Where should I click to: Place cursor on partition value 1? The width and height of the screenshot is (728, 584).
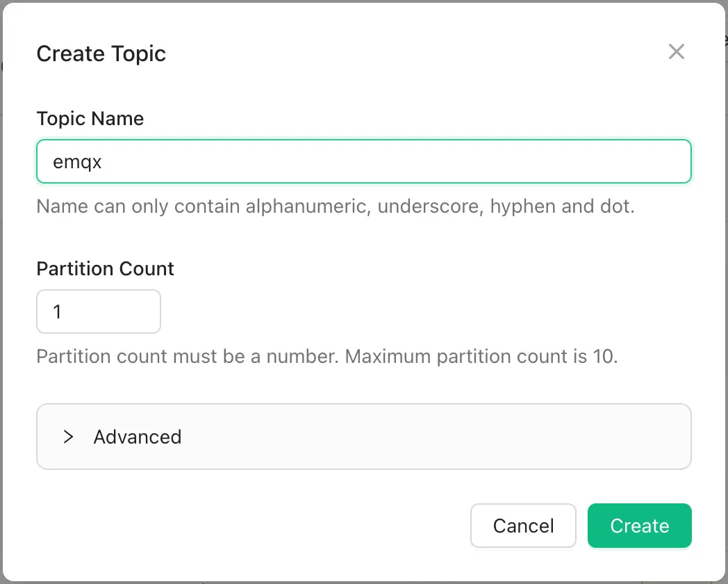(x=58, y=311)
